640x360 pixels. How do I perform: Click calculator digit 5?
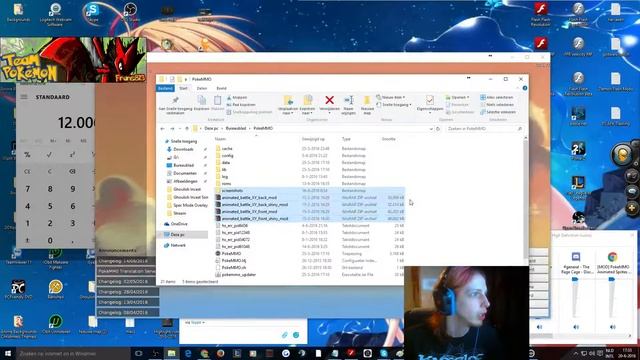point(50,207)
